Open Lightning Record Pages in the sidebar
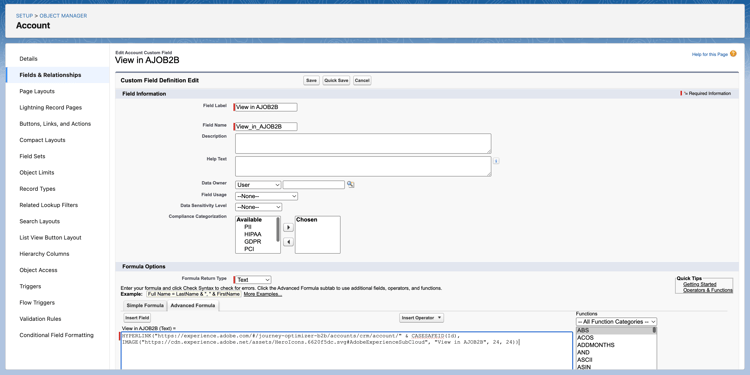Viewport: 750px width, 375px height. [x=50, y=108]
